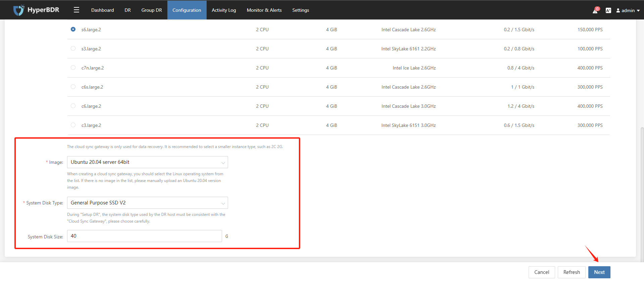Select the s6.large.2 radio button
The height and width of the screenshot is (282, 644).
tap(73, 29)
